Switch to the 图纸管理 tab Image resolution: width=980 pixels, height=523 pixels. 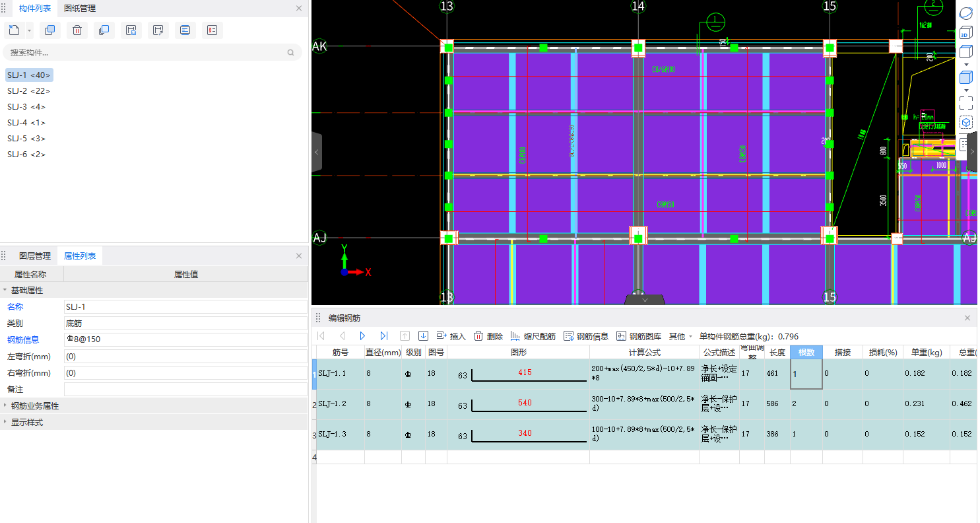coord(80,9)
